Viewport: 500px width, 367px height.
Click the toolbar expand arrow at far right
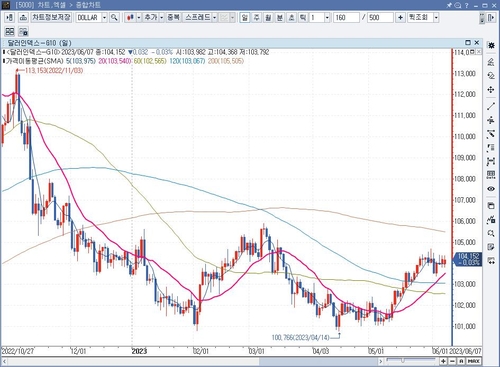click(x=491, y=18)
